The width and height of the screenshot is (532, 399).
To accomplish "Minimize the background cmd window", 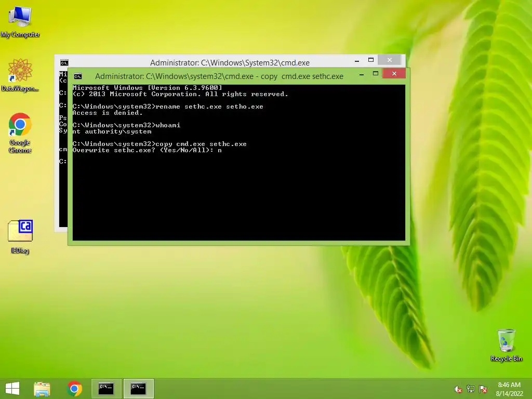I will [x=357, y=60].
